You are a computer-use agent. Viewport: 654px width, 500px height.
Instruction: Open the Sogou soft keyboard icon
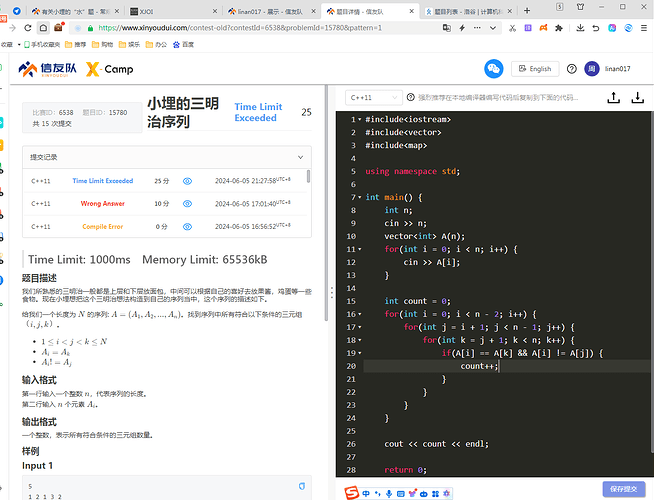click(x=400, y=494)
